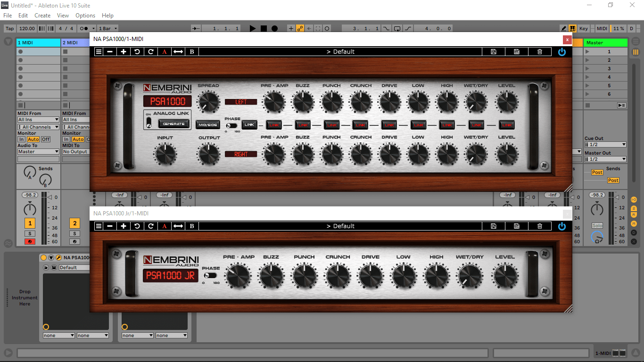The height and width of the screenshot is (362, 644).
Task: Open the Default preset selector in PSA1000
Action: [340, 51]
